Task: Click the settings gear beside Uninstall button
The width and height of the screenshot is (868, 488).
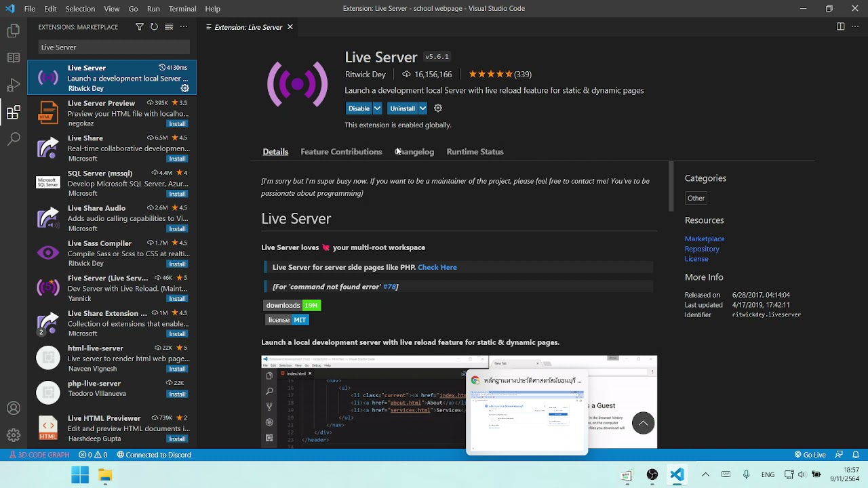Action: coord(438,108)
